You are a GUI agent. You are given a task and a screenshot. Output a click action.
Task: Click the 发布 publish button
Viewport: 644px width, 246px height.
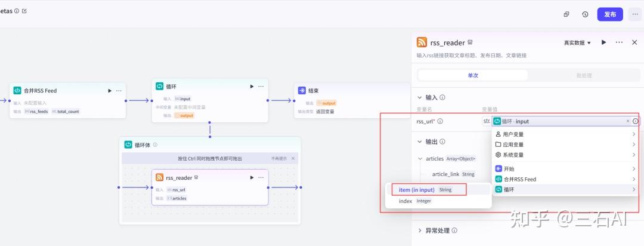pyautogui.click(x=609, y=14)
